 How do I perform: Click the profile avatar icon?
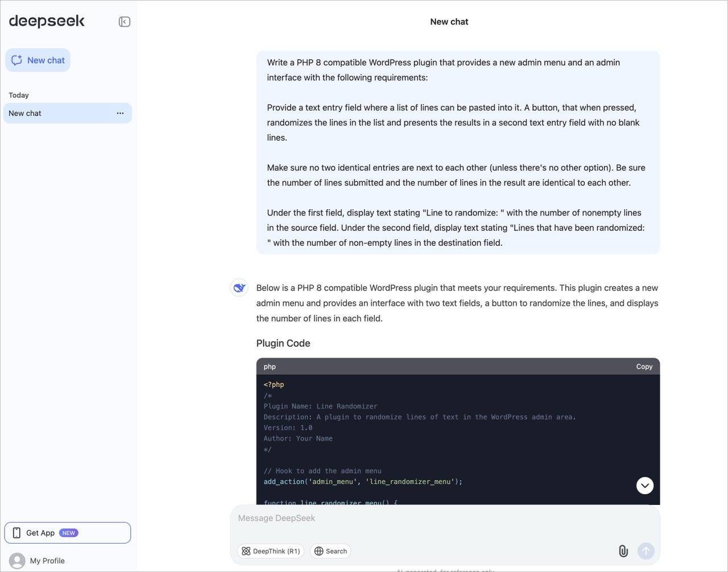pyautogui.click(x=17, y=561)
